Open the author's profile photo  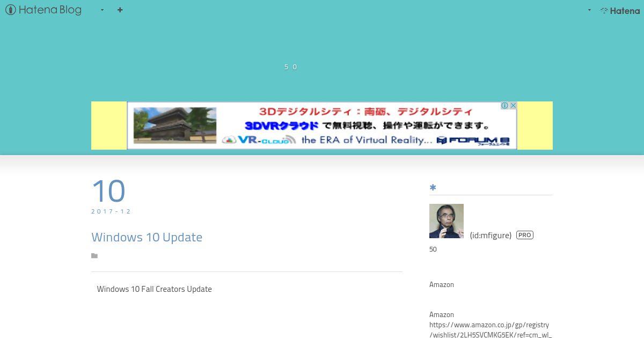447,221
